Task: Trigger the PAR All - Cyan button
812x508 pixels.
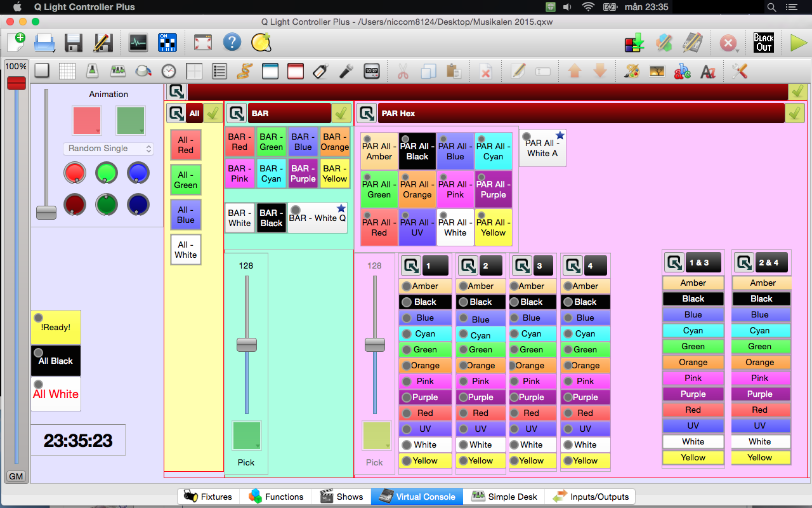Action: 493,151
